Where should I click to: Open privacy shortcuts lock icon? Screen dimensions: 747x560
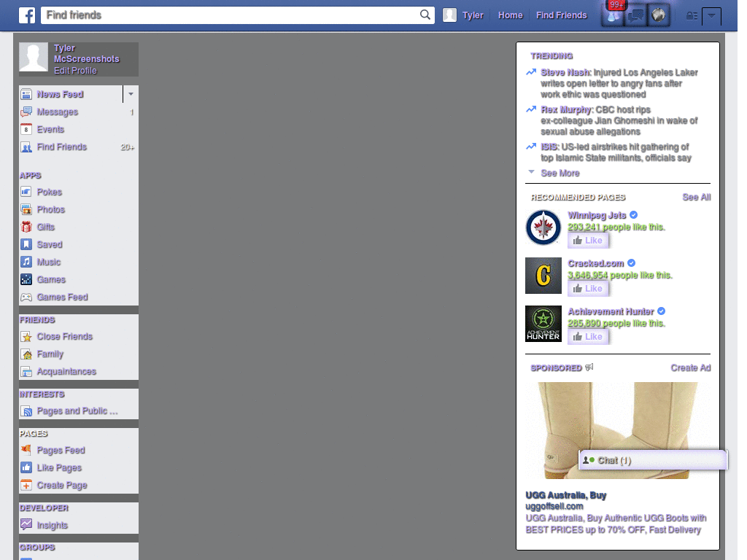[692, 16]
